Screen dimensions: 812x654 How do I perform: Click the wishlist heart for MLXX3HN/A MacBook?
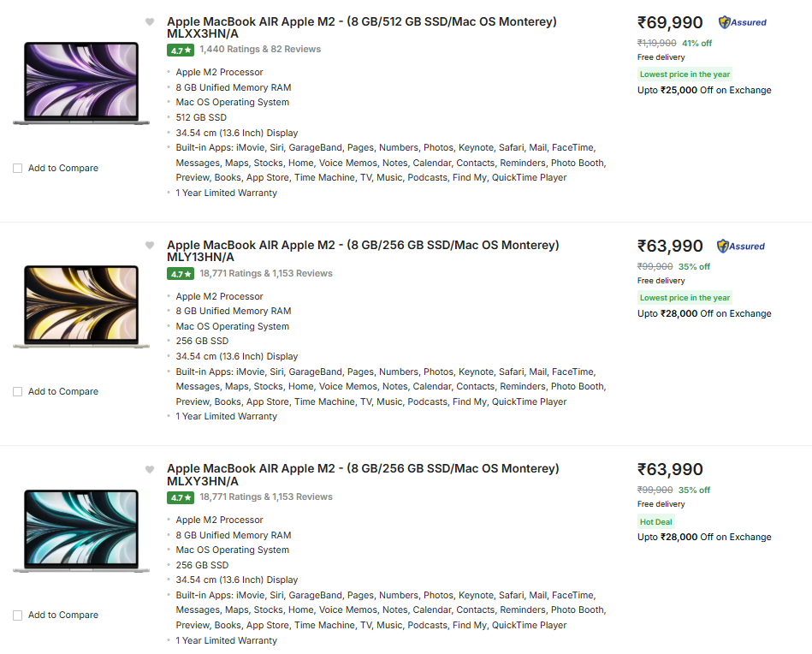[150, 22]
